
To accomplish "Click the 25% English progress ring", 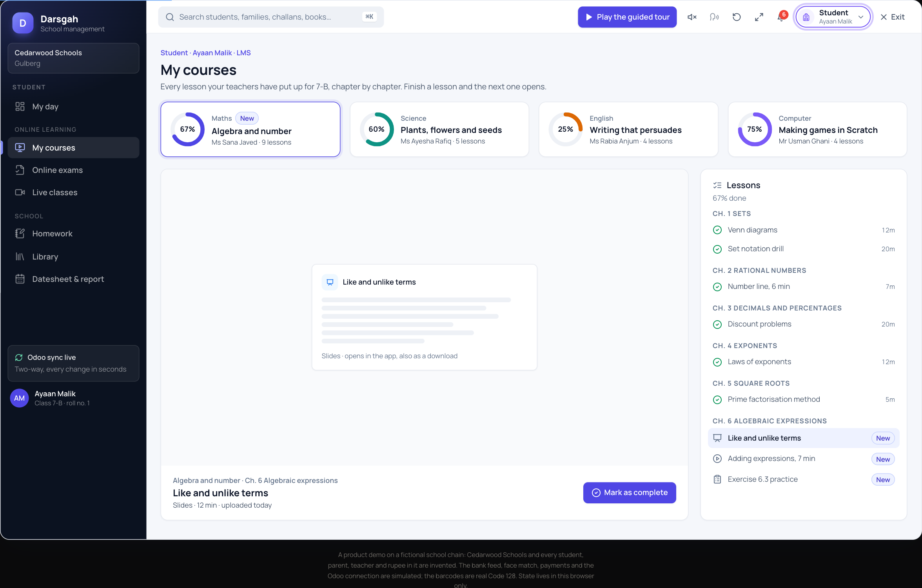I will (x=565, y=129).
